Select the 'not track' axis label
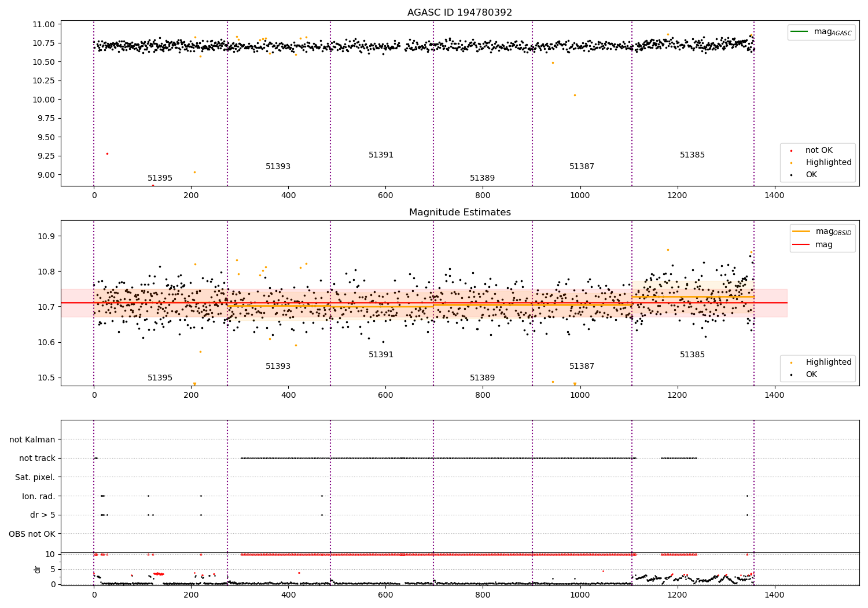Screen dimensions: 868x608 [x=37, y=458]
